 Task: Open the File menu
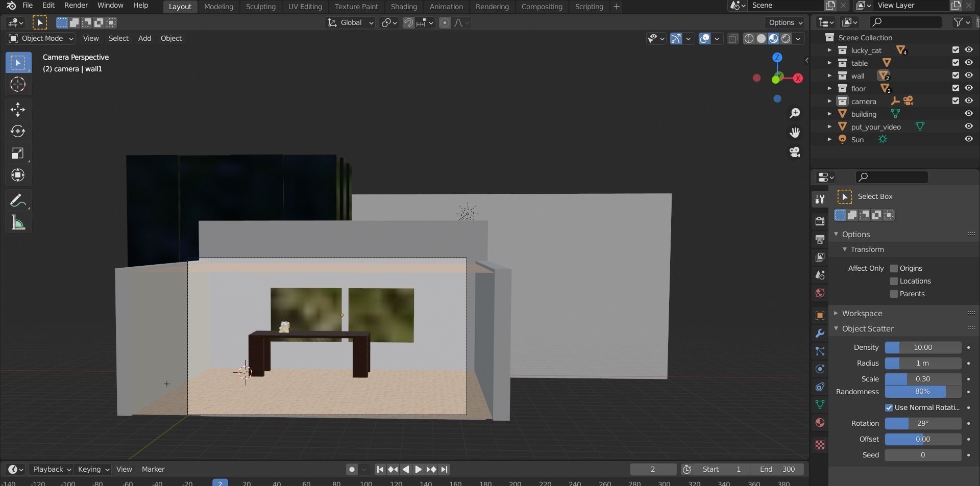(x=28, y=5)
